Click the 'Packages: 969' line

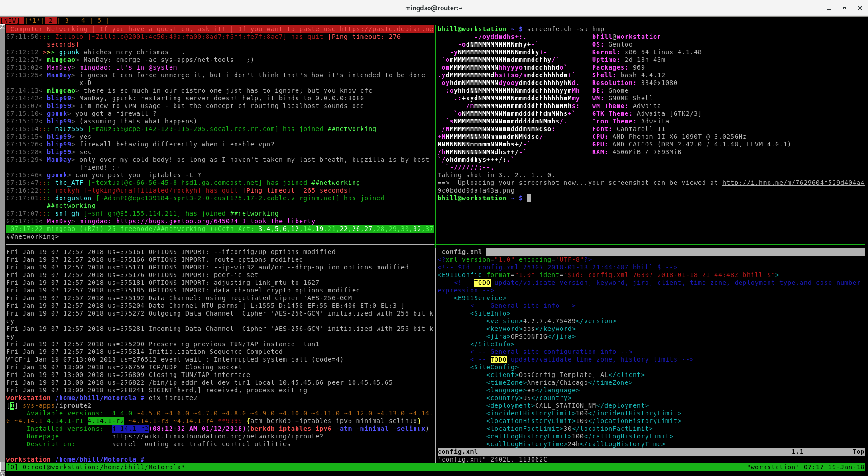click(x=618, y=67)
